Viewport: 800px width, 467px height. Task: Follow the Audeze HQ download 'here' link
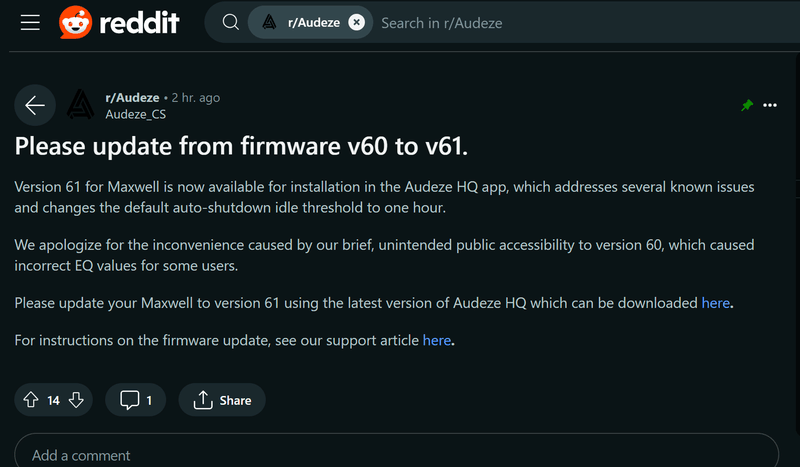point(715,302)
